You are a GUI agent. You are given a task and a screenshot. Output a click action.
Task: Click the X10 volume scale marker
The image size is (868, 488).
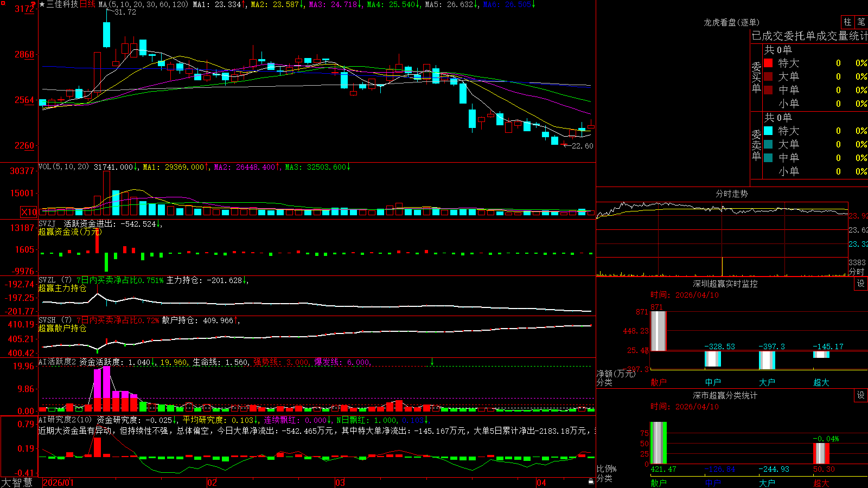tap(29, 212)
